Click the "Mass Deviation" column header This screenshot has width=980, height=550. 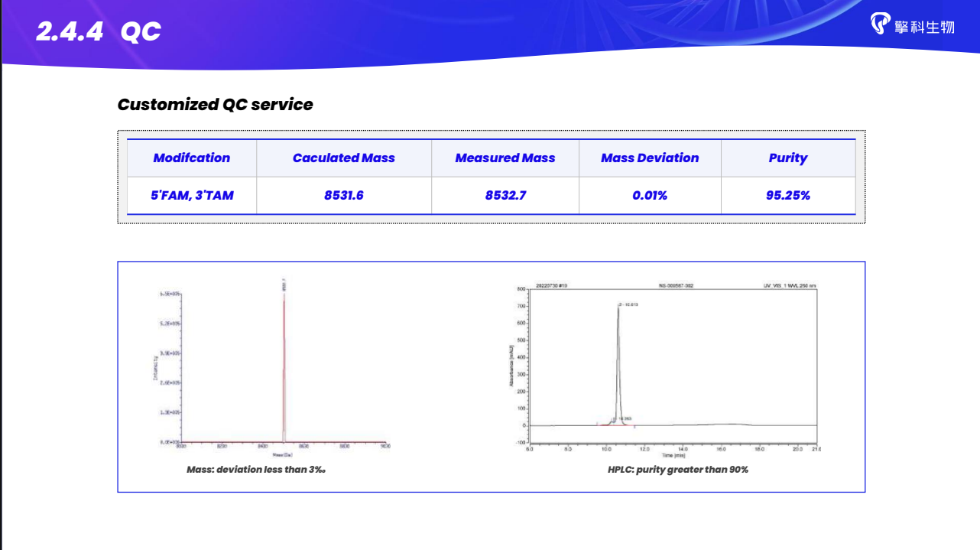[649, 158]
